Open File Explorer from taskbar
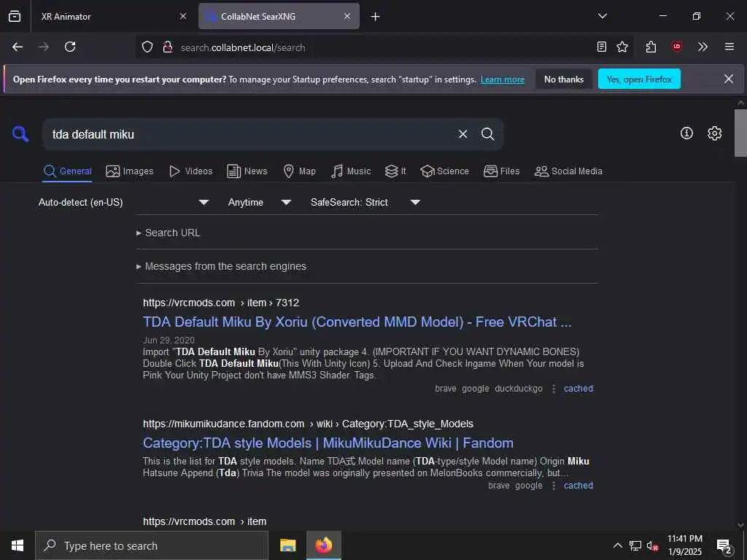The width and height of the screenshot is (747, 560). pos(287,545)
